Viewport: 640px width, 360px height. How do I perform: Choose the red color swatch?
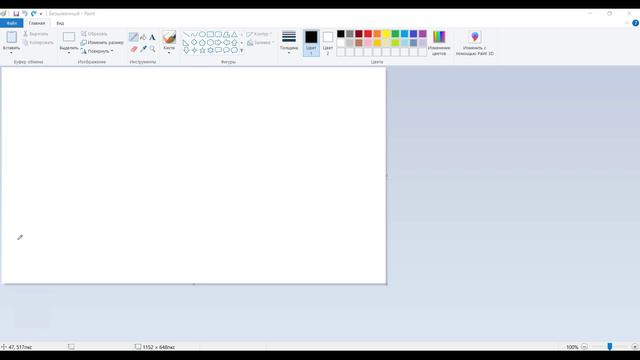(368, 34)
